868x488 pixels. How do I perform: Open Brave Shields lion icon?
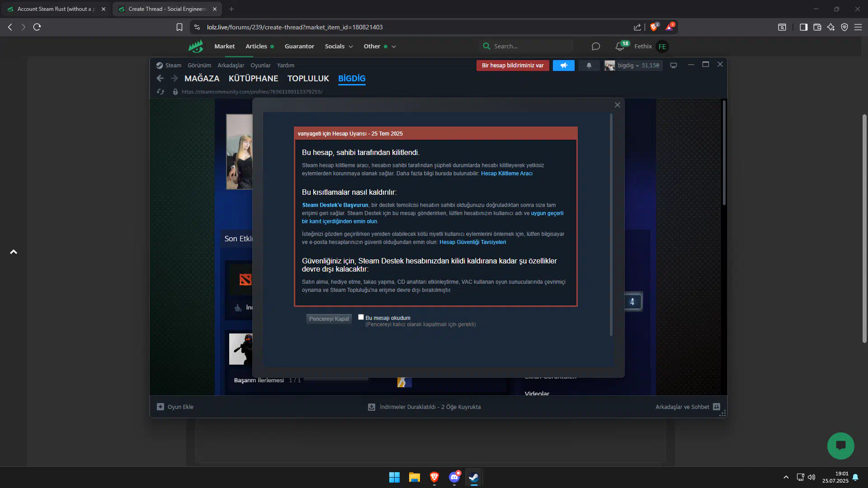coord(654,27)
